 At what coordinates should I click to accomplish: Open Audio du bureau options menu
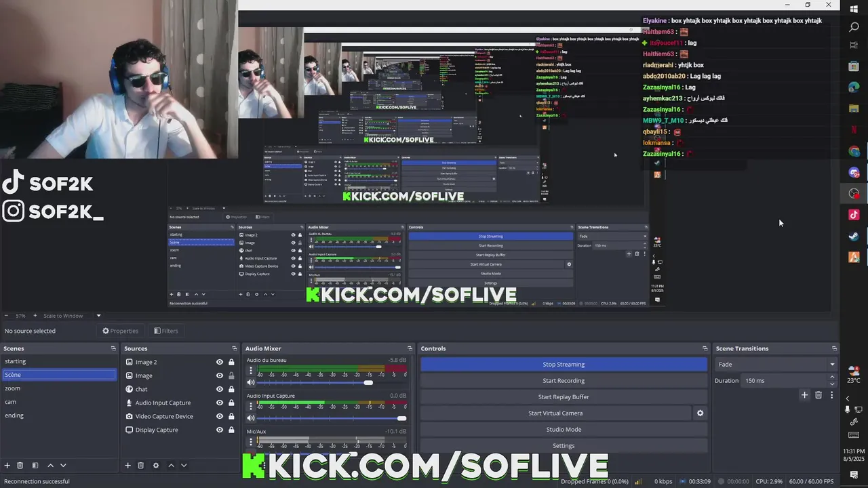tap(251, 371)
